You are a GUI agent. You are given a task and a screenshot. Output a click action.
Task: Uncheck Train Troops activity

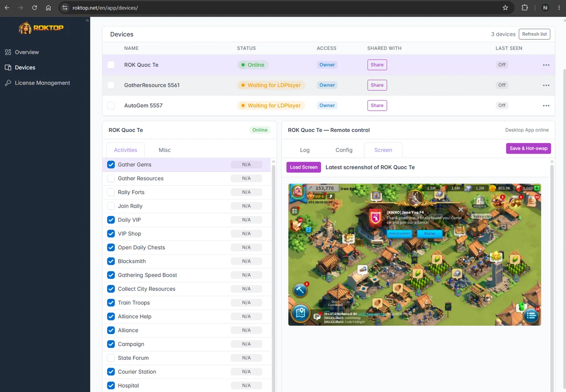111,303
